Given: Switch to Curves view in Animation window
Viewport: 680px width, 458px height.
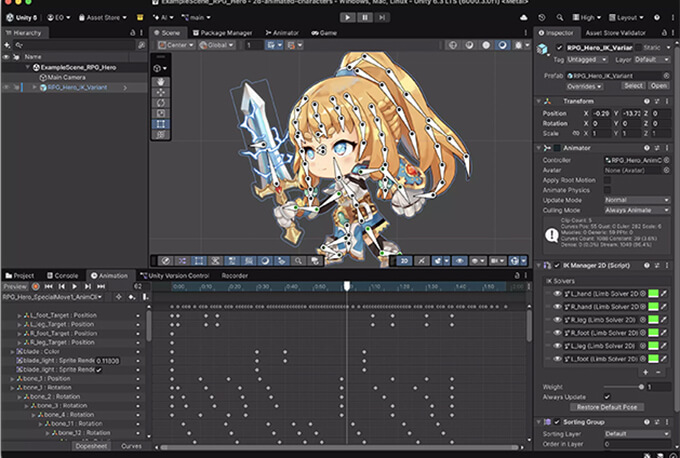Looking at the screenshot, I should (131, 446).
